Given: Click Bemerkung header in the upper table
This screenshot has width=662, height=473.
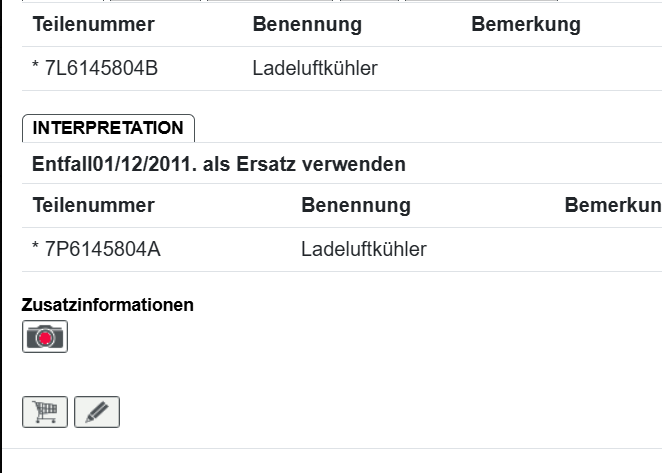Looking at the screenshot, I should 525,25.
